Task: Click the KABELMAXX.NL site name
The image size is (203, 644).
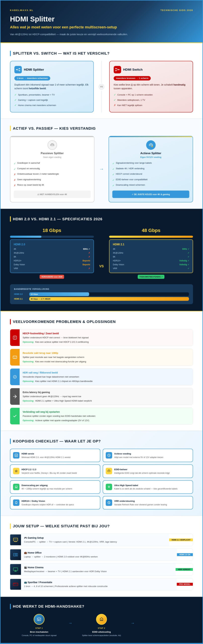Action: click(22, 10)
